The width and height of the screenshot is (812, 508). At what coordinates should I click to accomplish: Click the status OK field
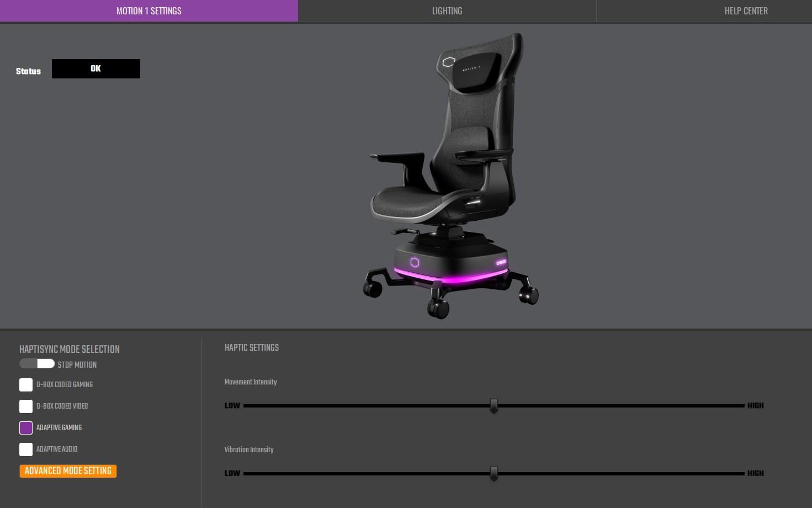point(96,69)
